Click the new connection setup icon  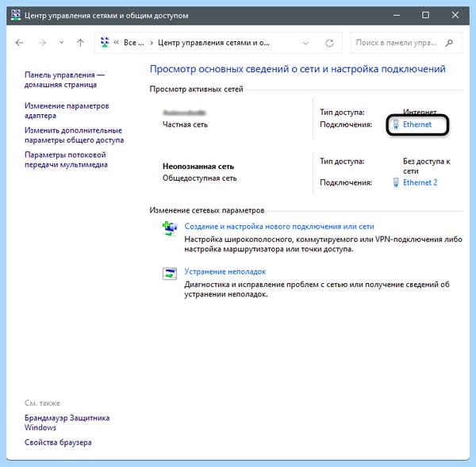pyautogui.click(x=170, y=229)
